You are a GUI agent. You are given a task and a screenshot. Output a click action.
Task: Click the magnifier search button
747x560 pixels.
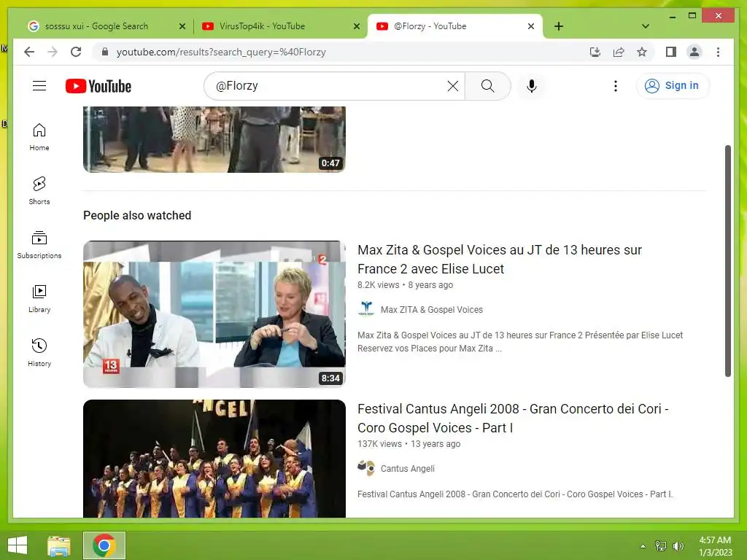487,86
